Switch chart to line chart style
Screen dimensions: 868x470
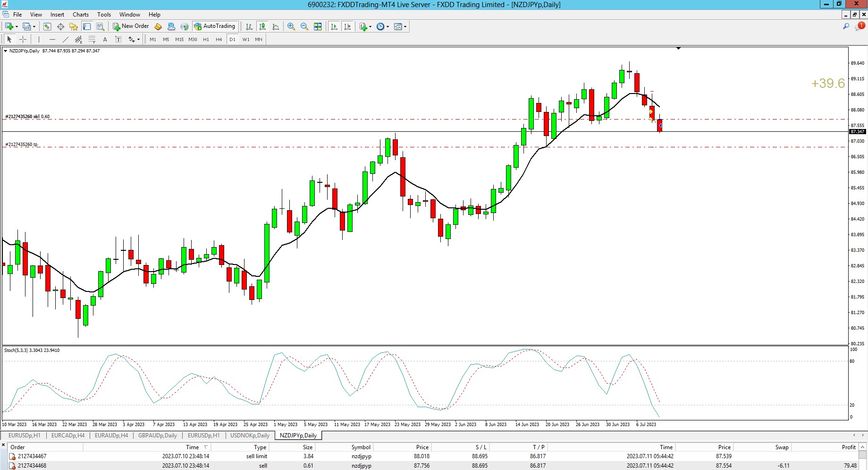click(x=276, y=26)
